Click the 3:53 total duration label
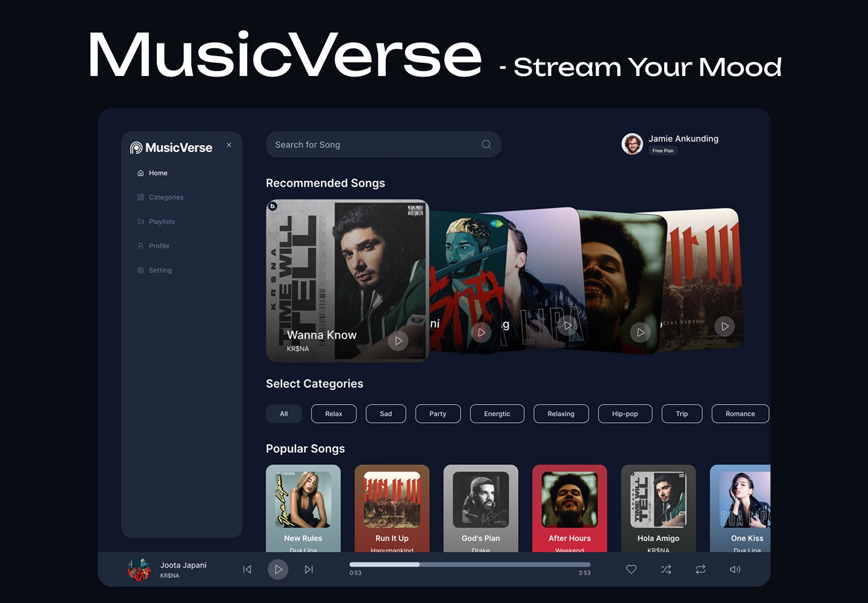Screen dimensions: 868x603 point(585,573)
